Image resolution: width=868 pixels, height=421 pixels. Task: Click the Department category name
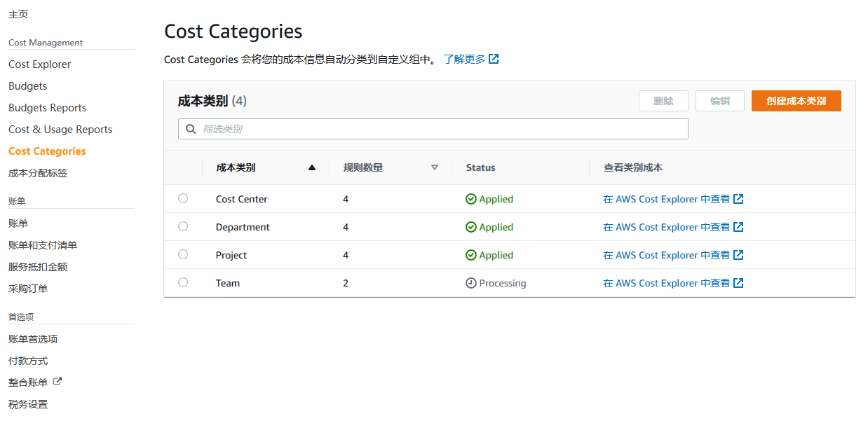(243, 227)
